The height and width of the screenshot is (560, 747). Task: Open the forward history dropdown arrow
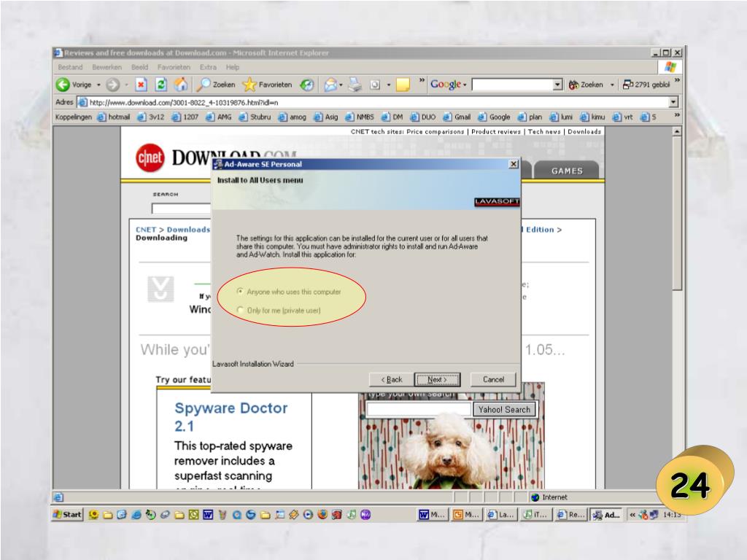[126, 85]
